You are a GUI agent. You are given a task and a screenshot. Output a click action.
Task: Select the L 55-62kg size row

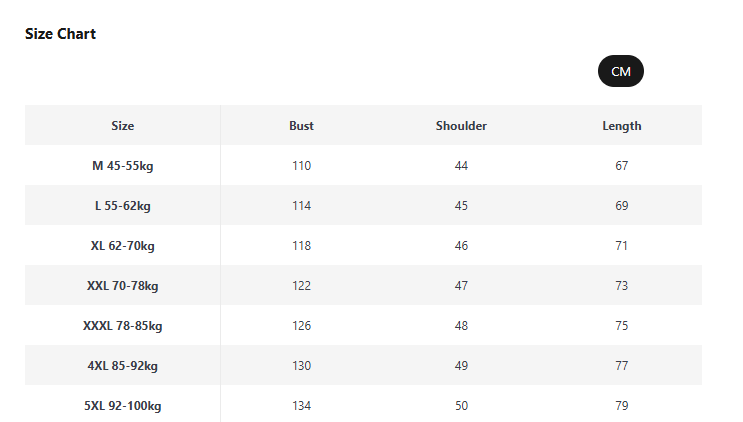pos(122,206)
